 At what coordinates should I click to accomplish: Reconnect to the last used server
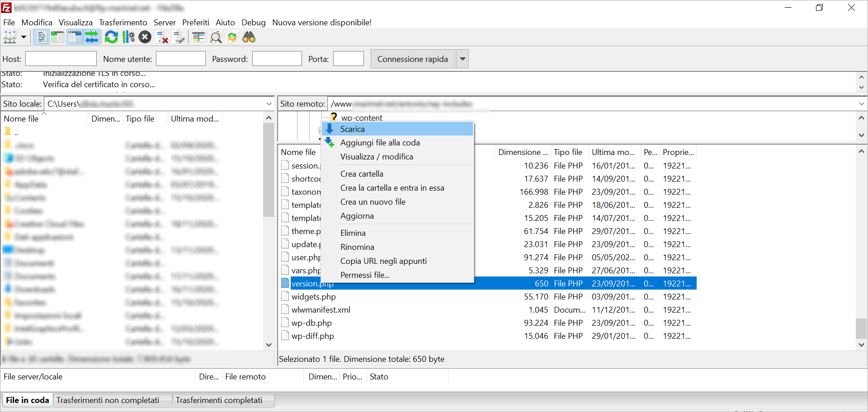pyautogui.click(x=179, y=37)
